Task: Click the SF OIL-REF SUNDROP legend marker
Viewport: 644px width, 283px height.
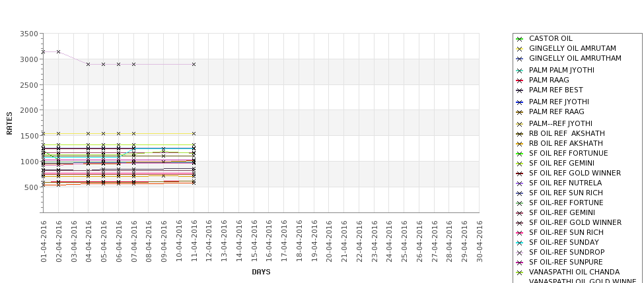Action: [519, 252]
